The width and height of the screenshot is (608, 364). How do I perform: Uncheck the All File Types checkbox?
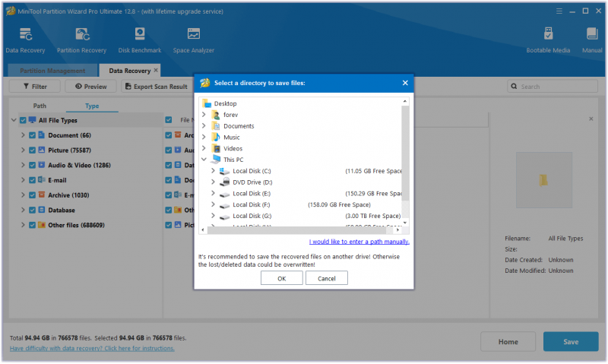point(23,120)
